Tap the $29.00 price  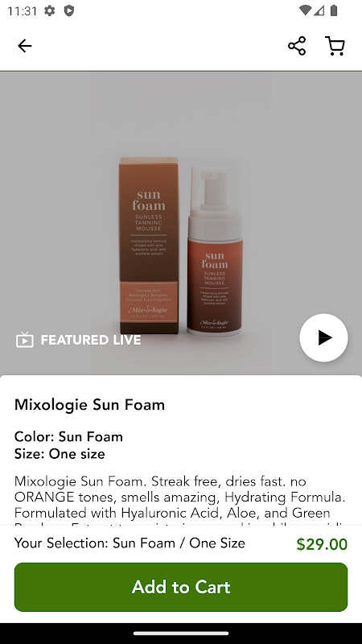click(322, 544)
